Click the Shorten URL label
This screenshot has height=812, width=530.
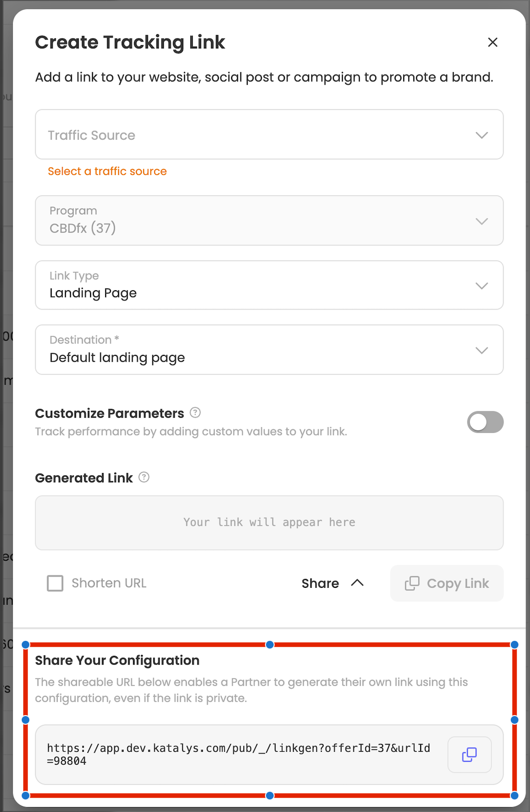click(109, 583)
